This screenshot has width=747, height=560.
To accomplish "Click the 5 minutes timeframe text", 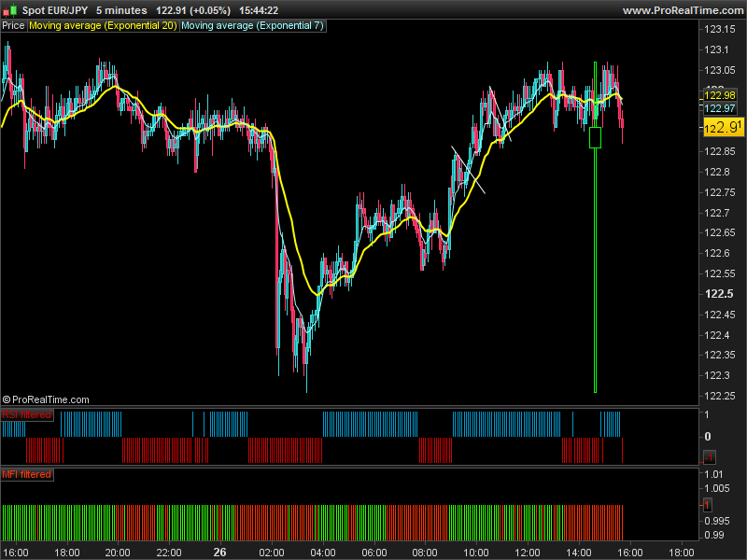I will (121, 10).
